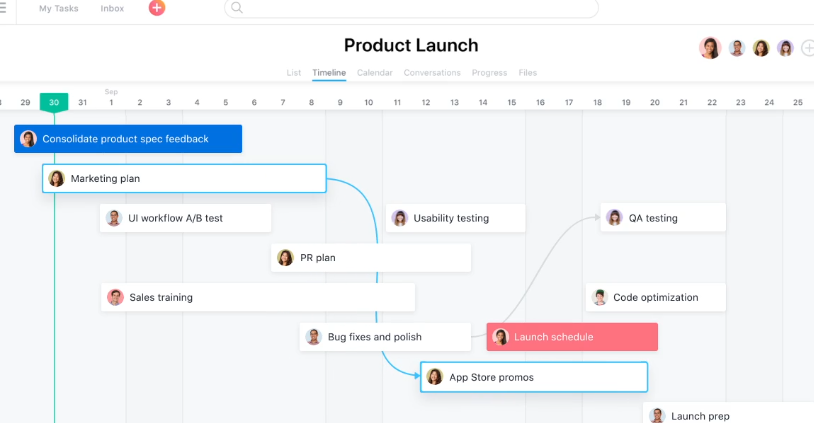814x423 pixels.
Task: Open the Calendar tab
Action: (x=374, y=73)
